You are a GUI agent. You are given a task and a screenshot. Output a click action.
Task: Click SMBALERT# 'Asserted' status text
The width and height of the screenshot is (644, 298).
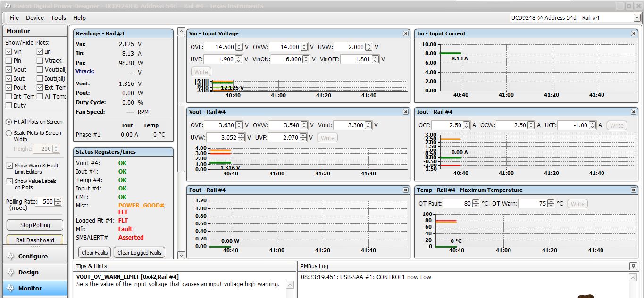pos(131,238)
